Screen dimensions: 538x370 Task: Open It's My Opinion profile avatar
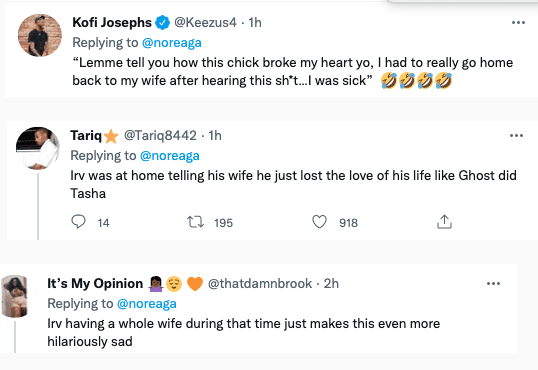[x=14, y=296]
